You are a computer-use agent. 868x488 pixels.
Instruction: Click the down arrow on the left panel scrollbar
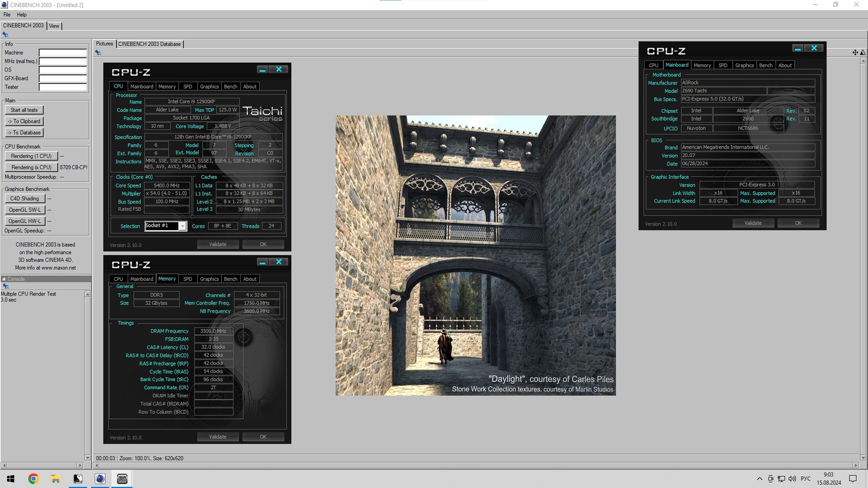tap(88, 458)
